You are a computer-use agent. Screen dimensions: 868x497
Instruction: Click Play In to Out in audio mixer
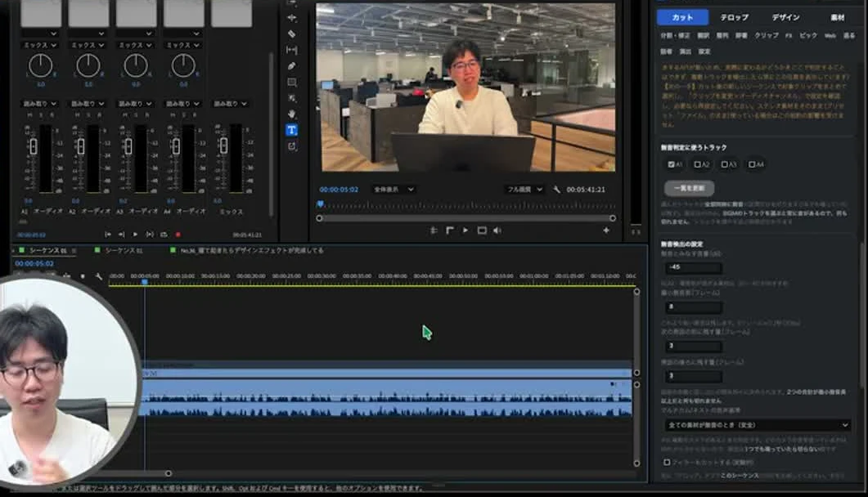coord(150,235)
